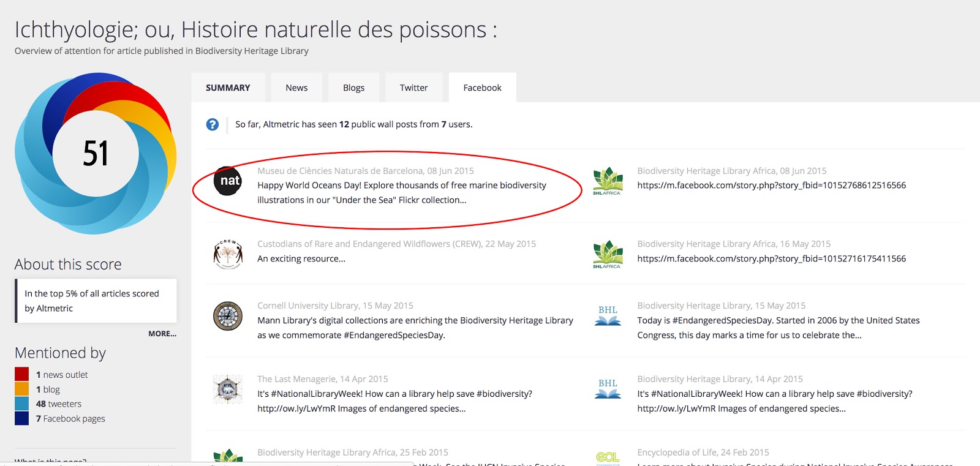Click the Cornell University Library seal icon
The width and height of the screenshot is (980, 466).
click(x=228, y=316)
